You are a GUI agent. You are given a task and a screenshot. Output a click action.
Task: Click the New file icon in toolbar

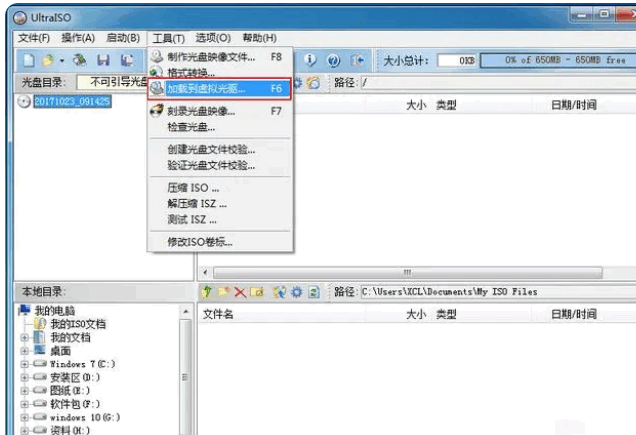point(28,60)
